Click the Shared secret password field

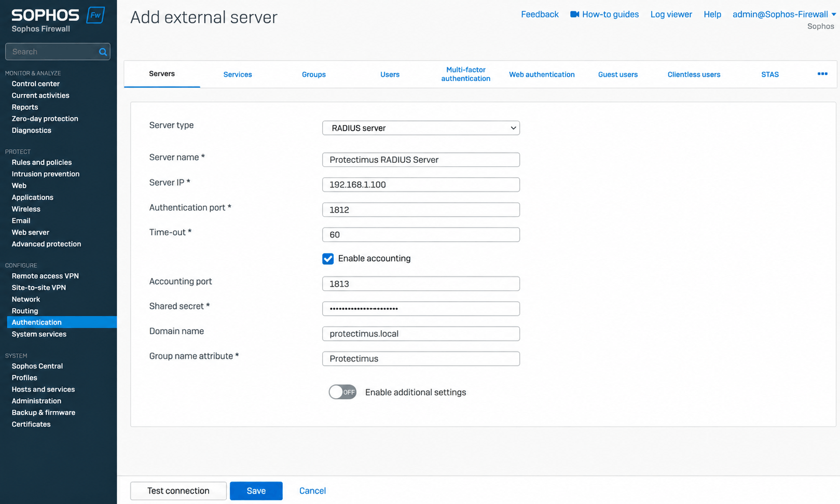421,309
